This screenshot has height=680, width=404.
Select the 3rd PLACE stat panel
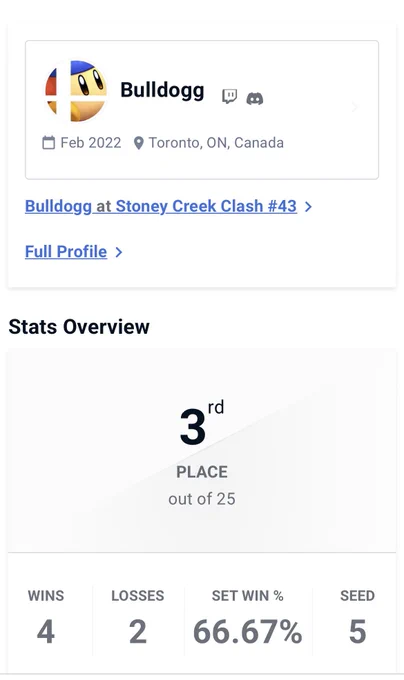[202, 451]
